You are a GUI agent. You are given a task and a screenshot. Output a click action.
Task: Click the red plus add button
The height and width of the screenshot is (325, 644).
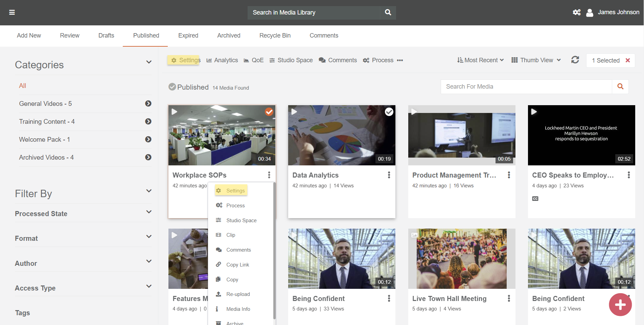click(620, 305)
